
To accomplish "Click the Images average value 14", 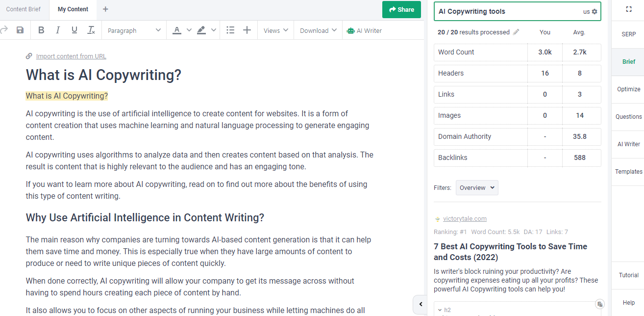I will [x=580, y=115].
